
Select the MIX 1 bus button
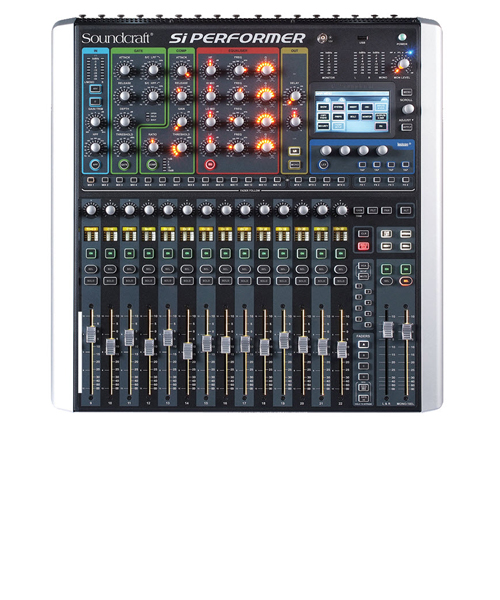pyautogui.click(x=90, y=180)
